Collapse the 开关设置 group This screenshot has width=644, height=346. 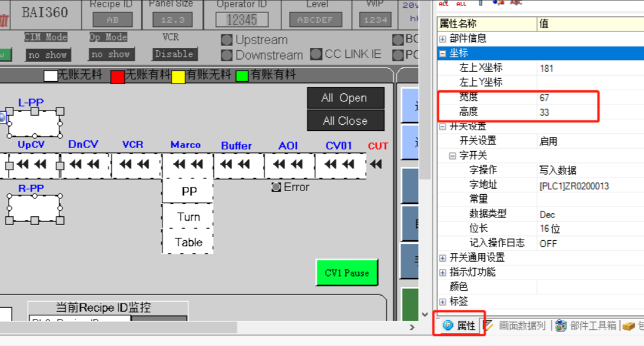pos(442,127)
